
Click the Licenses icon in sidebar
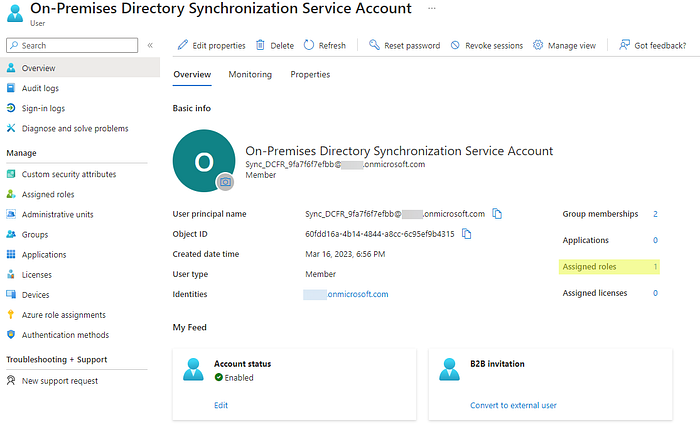click(11, 275)
